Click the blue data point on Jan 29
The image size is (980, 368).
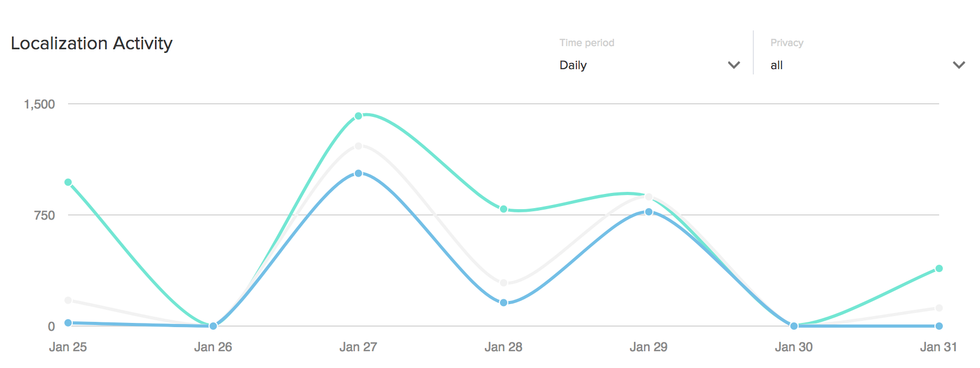tap(649, 212)
